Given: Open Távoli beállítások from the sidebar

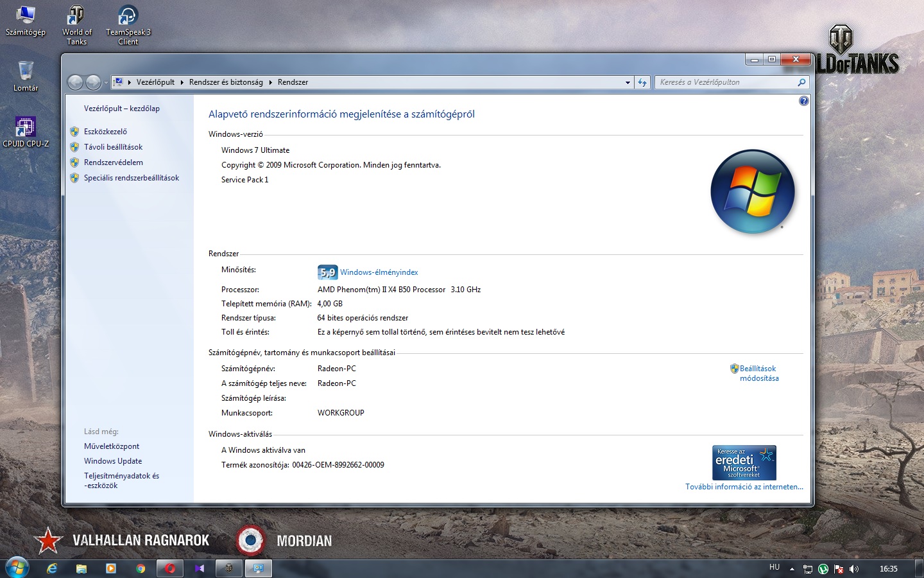Looking at the screenshot, I should tap(113, 147).
